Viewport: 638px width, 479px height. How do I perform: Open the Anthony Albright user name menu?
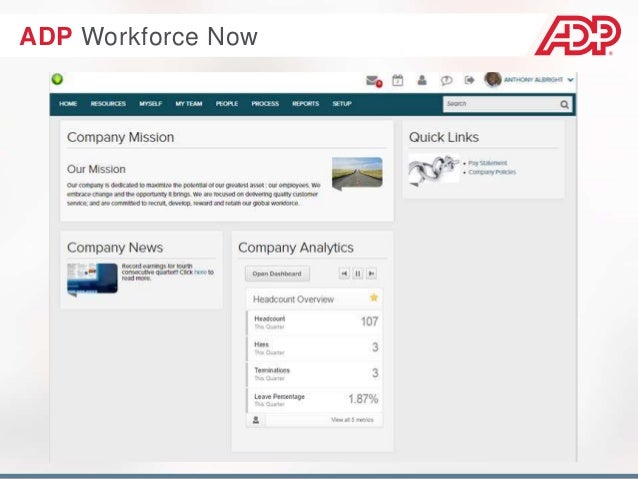click(533, 80)
